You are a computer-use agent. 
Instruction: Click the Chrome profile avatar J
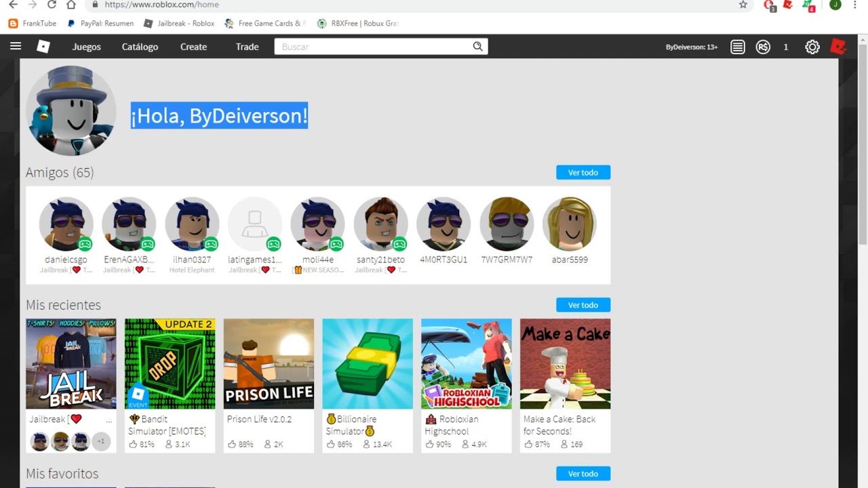(x=835, y=5)
